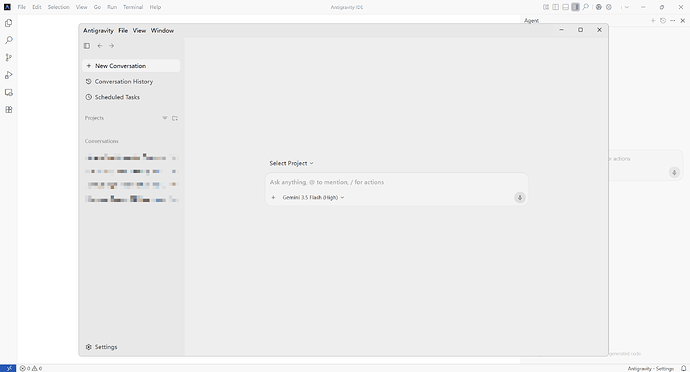Toggle primary side bar layout icon in IDE
The height and width of the screenshot is (372, 690).
(556, 7)
